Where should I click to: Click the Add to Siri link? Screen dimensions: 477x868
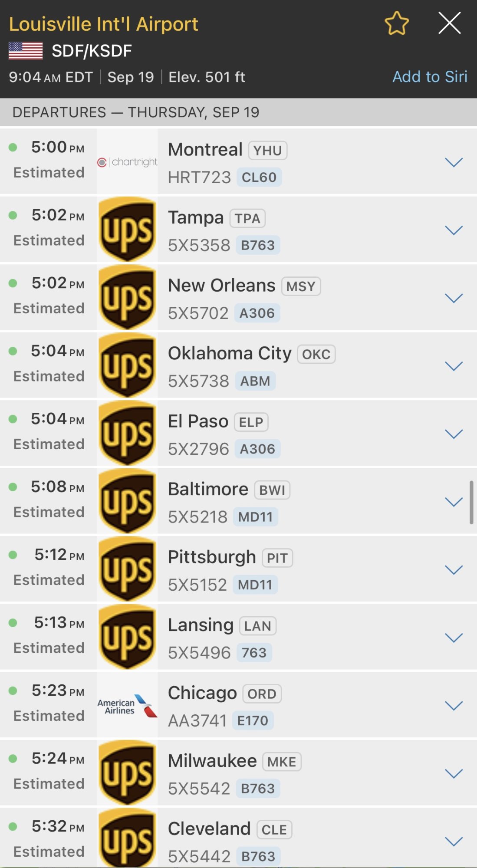click(430, 77)
